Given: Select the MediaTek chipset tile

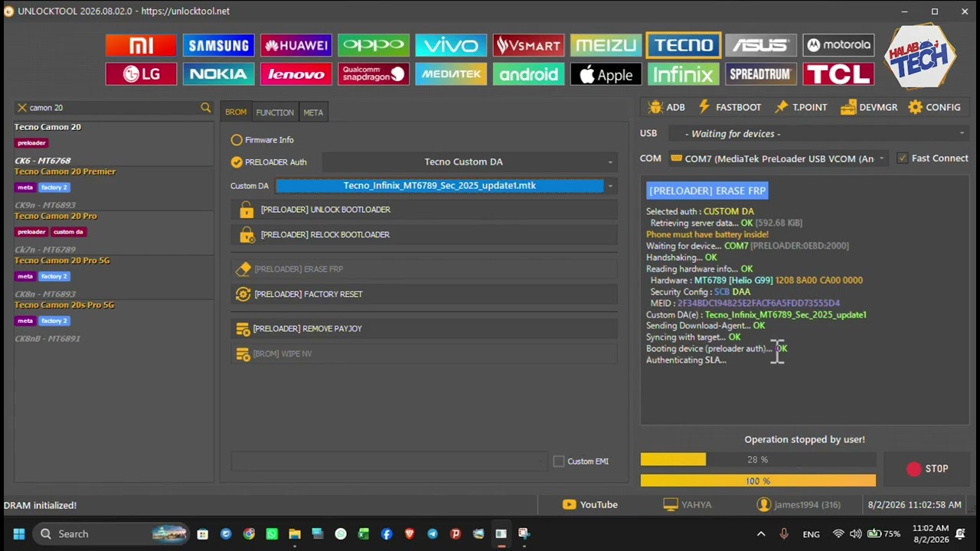Looking at the screenshot, I should [x=450, y=74].
